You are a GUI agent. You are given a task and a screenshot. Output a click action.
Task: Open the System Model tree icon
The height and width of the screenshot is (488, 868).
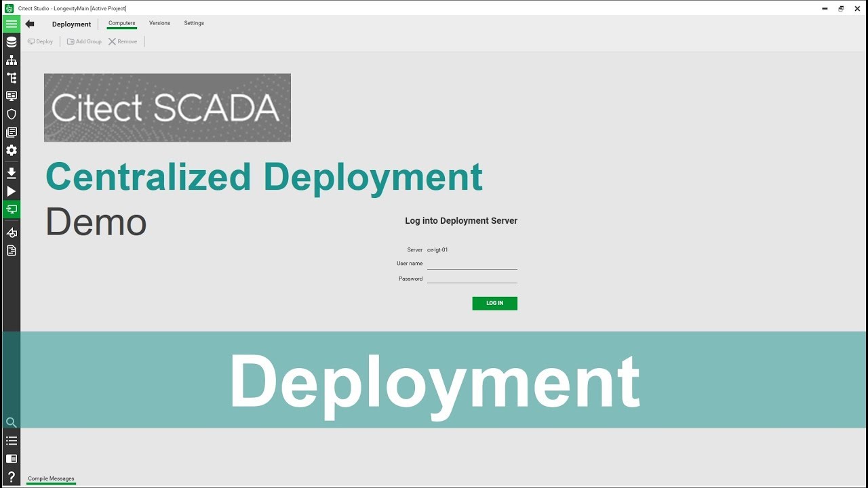11,78
